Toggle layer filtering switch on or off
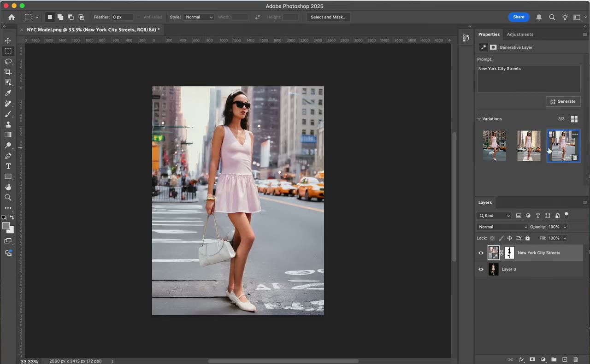This screenshot has width=590, height=364. click(x=566, y=215)
